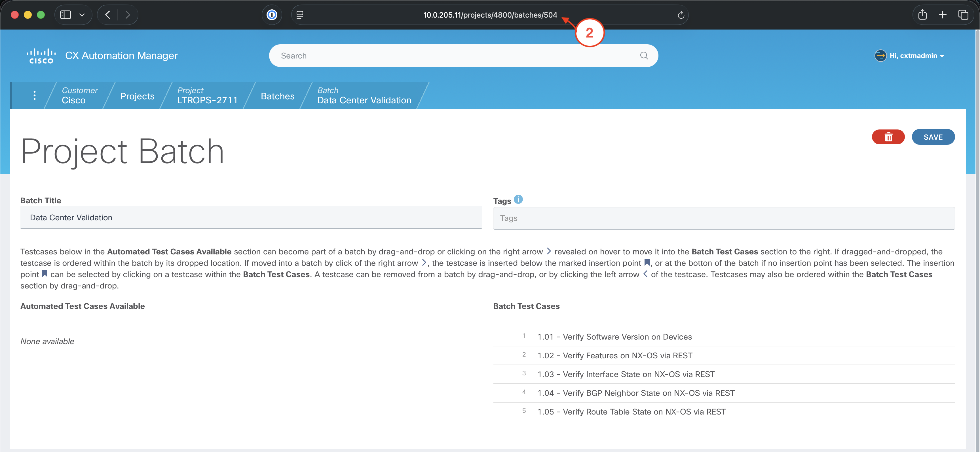
Task: Click the SAVE button
Action: pyautogui.click(x=933, y=137)
